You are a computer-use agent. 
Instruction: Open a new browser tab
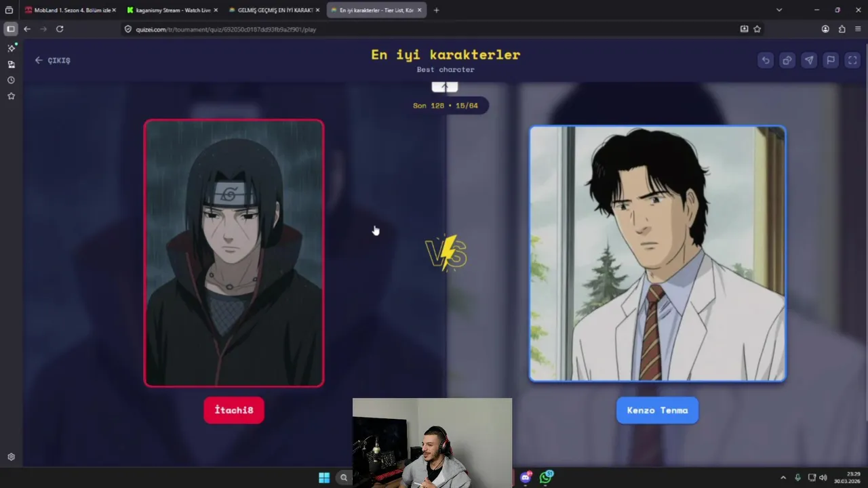pyautogui.click(x=436, y=10)
